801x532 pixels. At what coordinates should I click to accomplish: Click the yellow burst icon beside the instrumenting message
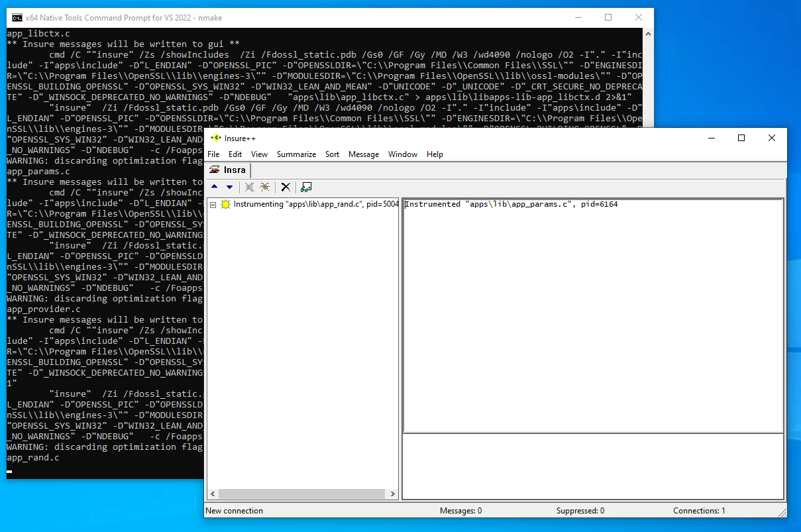click(x=225, y=204)
